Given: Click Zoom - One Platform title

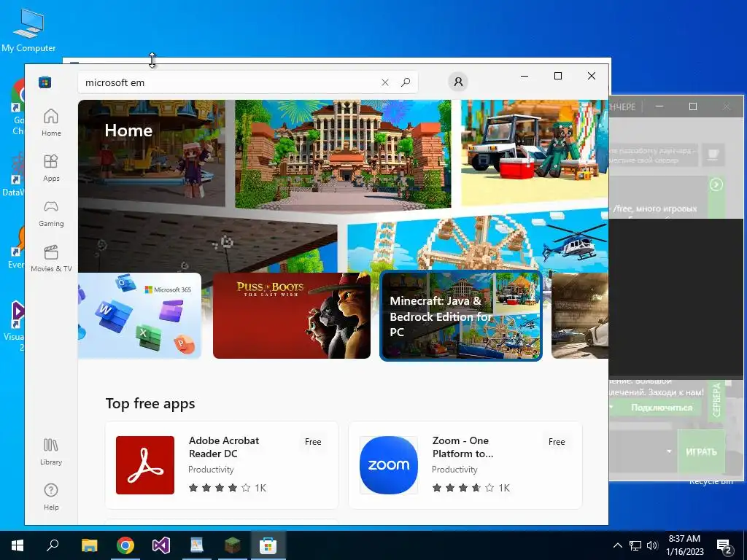Looking at the screenshot, I should tap(462, 447).
